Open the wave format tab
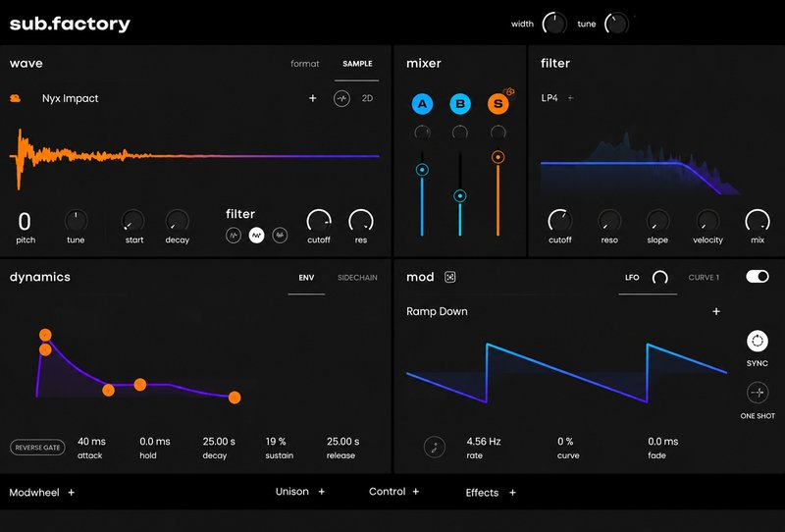Screen dimensions: 785x532 pyautogui.click(x=305, y=64)
